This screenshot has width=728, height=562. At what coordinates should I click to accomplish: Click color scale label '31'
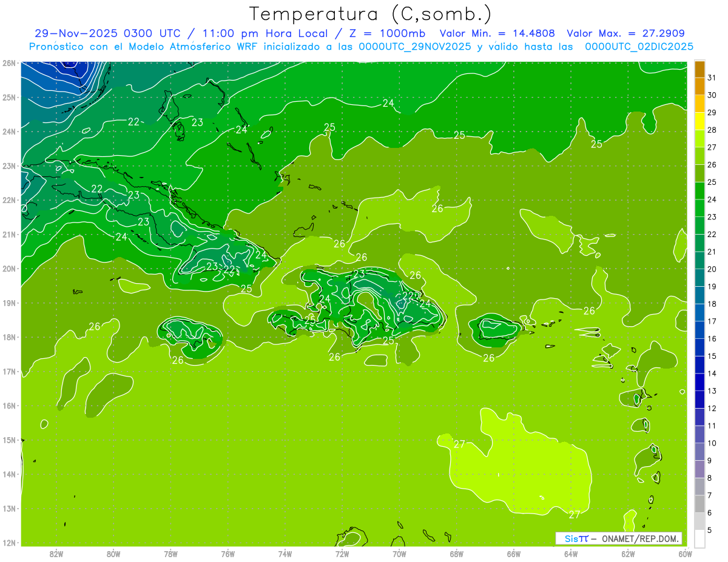(x=712, y=78)
